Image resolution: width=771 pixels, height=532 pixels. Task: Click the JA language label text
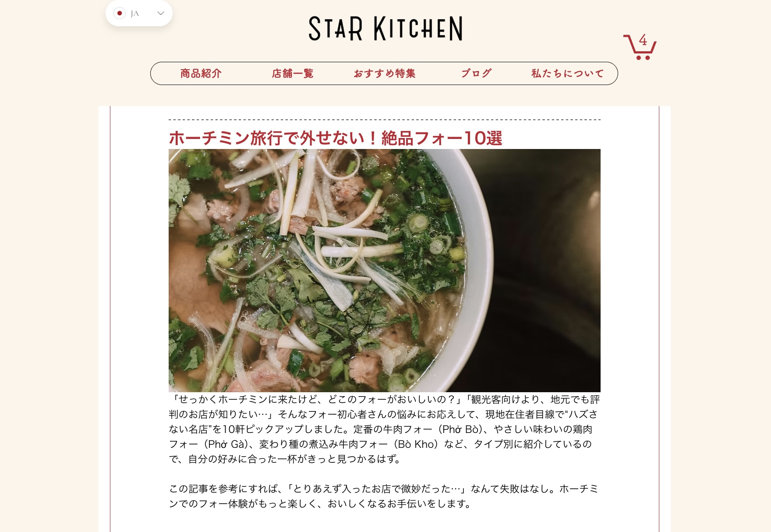coord(135,14)
